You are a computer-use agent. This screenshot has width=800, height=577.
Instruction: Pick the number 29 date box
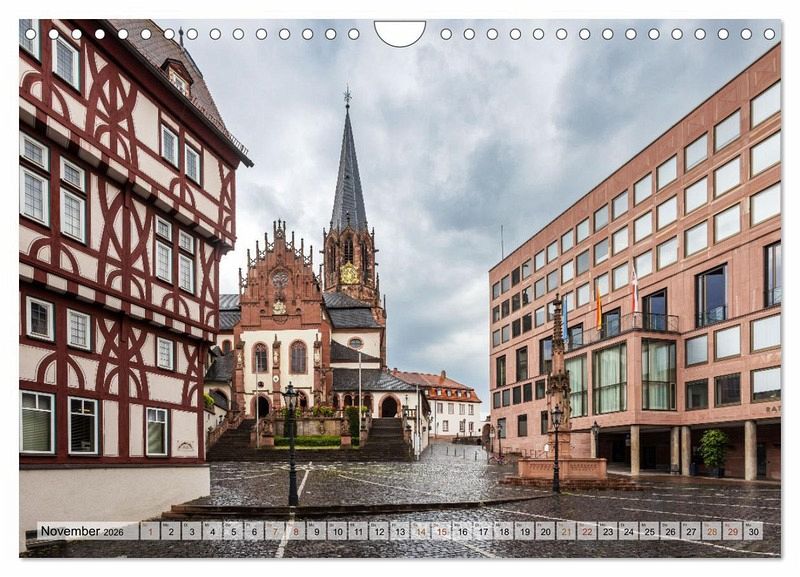[733, 531]
